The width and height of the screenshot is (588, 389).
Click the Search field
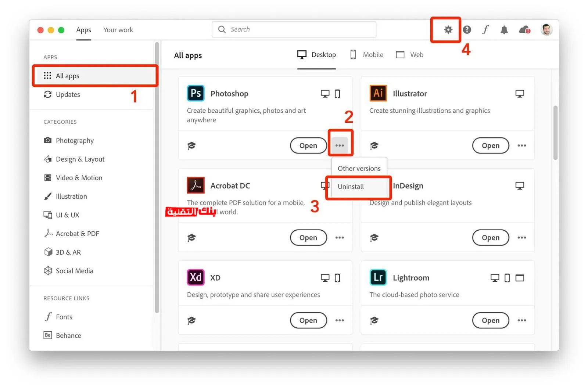294,29
